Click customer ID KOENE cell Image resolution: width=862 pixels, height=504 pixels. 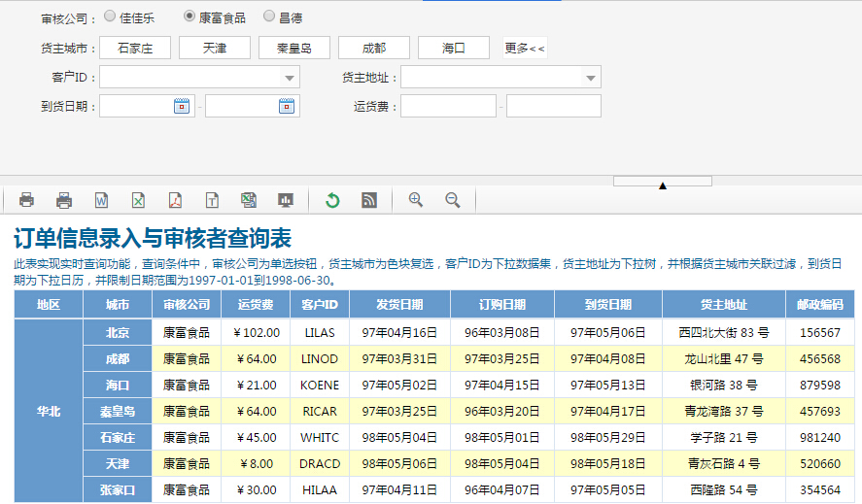pyautogui.click(x=320, y=386)
